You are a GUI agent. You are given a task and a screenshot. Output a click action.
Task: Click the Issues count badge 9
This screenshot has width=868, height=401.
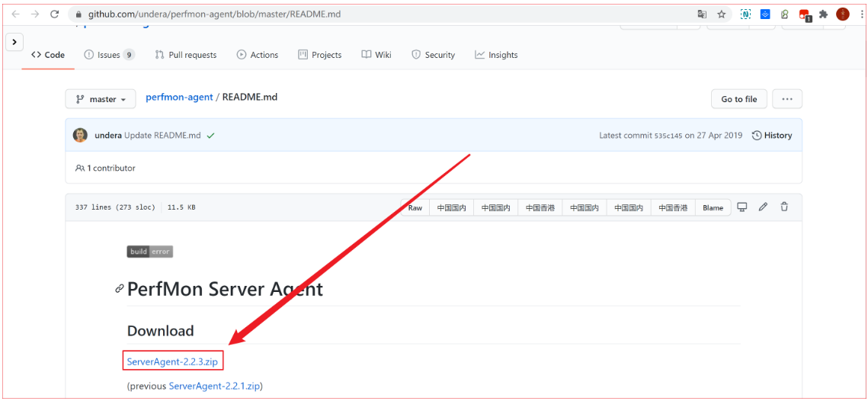coord(129,55)
